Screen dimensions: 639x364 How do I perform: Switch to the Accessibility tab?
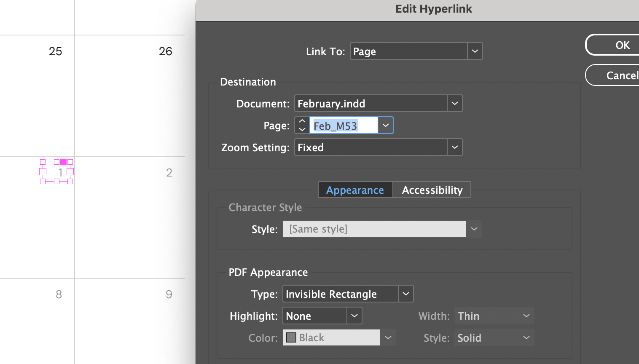432,190
